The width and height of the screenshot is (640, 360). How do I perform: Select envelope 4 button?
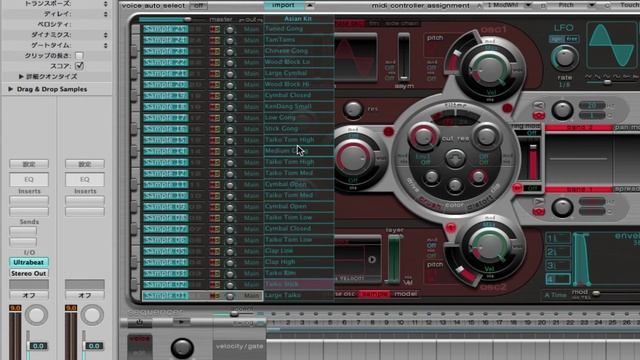tap(558, 279)
